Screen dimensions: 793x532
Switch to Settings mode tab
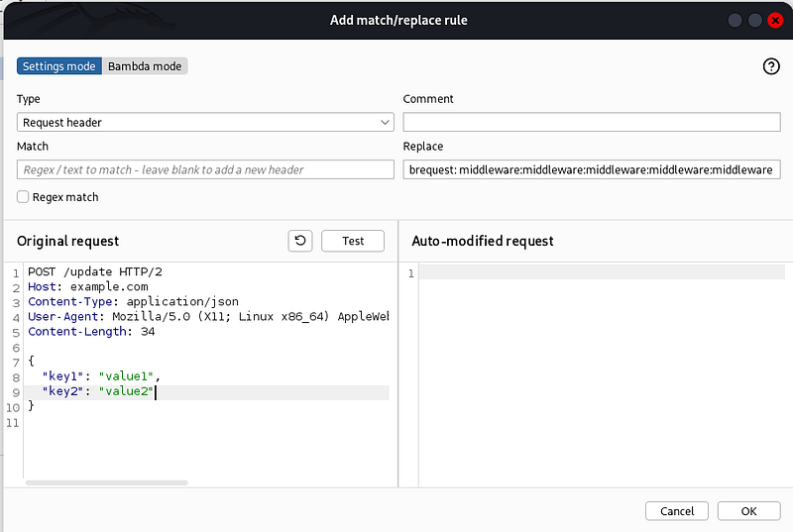tap(59, 66)
